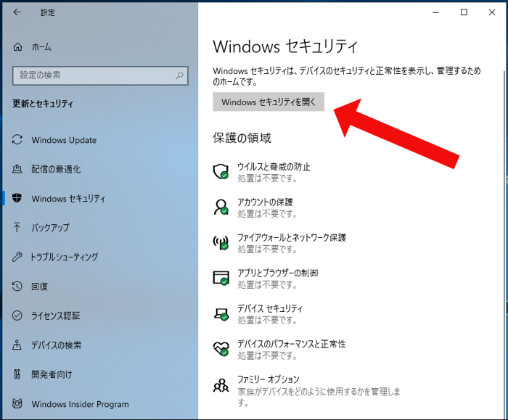Select バックアップ in sidebar
This screenshot has height=420, width=508.
[50, 227]
